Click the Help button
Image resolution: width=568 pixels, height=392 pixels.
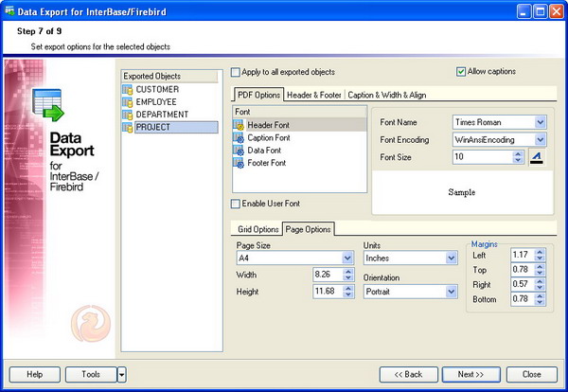pyautogui.click(x=35, y=375)
